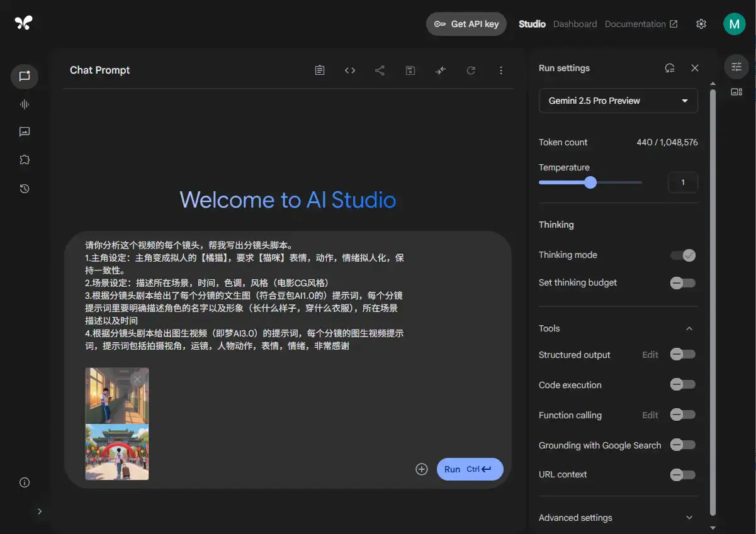
Task: Share this Chat Prompt
Action: click(x=380, y=70)
